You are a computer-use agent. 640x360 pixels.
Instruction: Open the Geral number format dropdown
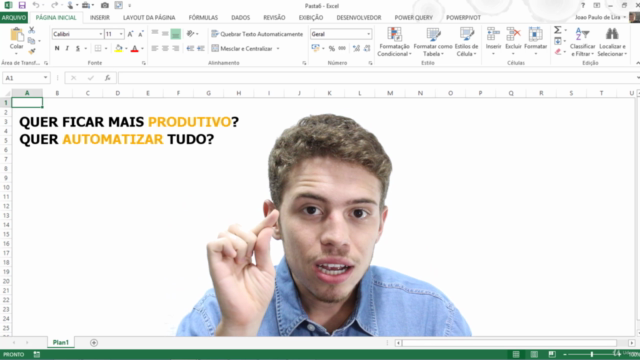(x=369, y=34)
